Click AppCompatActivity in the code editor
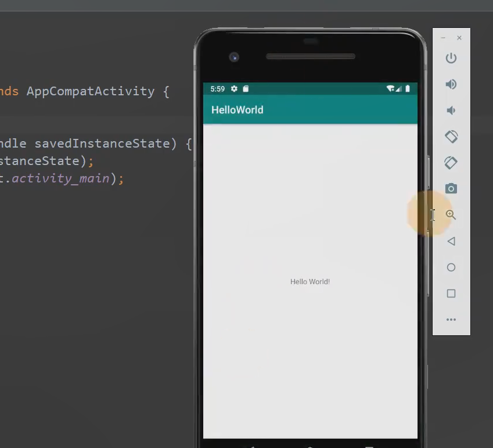 [91, 92]
